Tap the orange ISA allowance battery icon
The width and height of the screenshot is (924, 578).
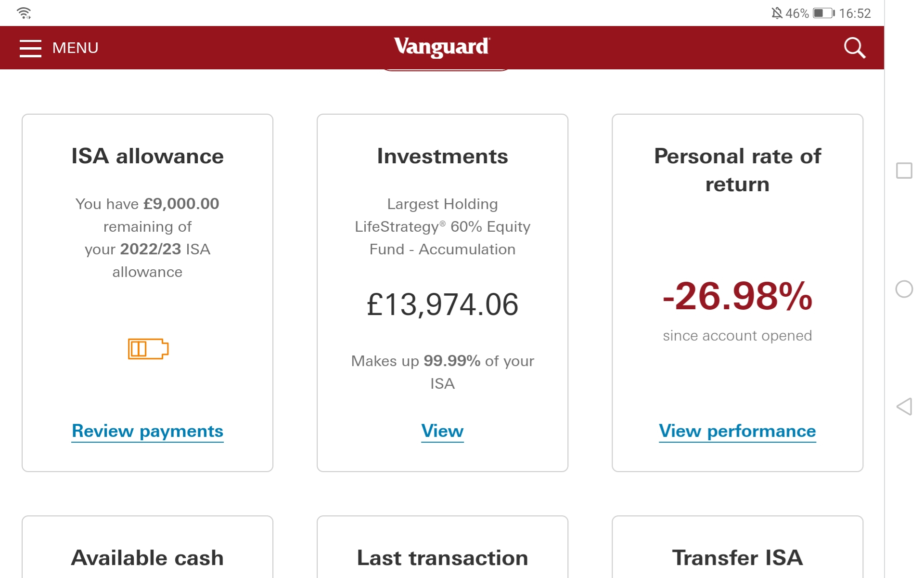point(148,349)
